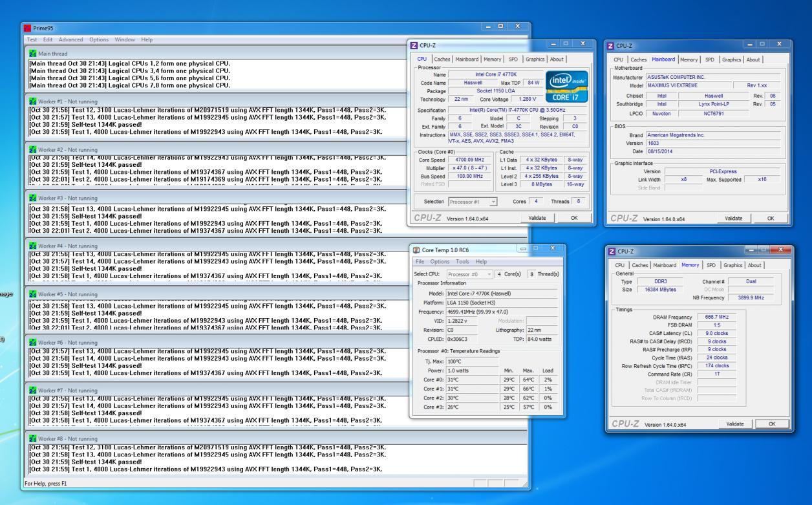Click the Worker #3 window icon

(x=32, y=198)
